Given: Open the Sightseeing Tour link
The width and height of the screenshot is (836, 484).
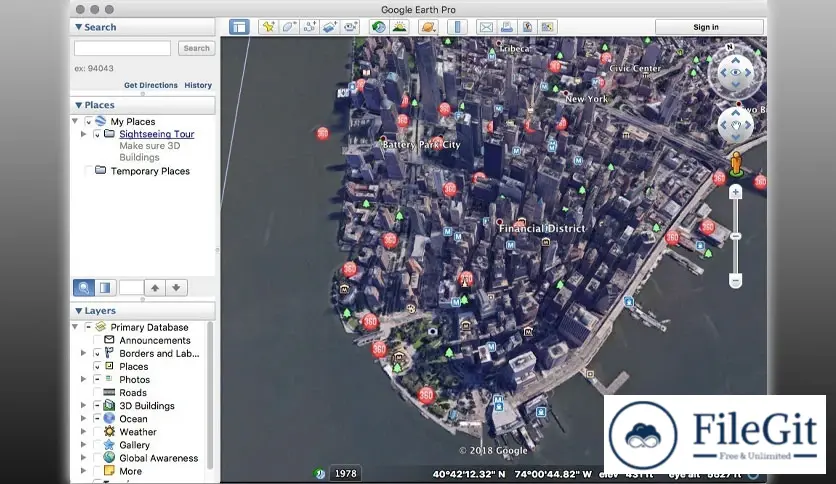Looking at the screenshot, I should [157, 134].
